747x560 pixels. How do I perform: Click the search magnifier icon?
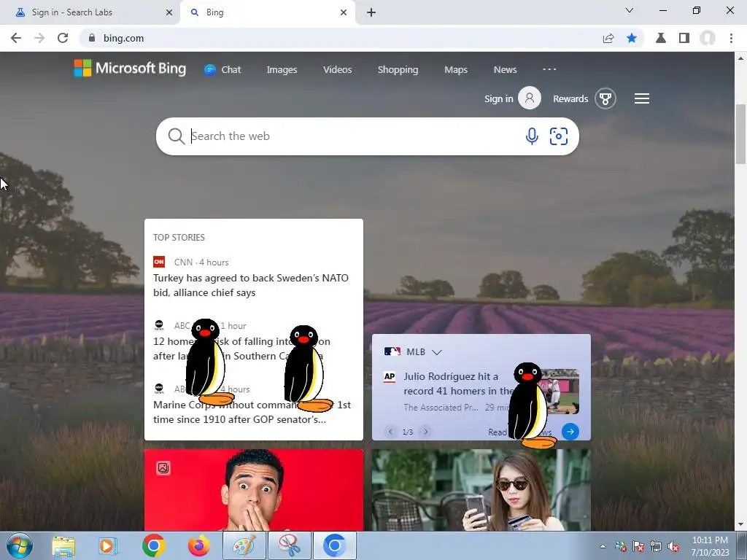coord(176,136)
